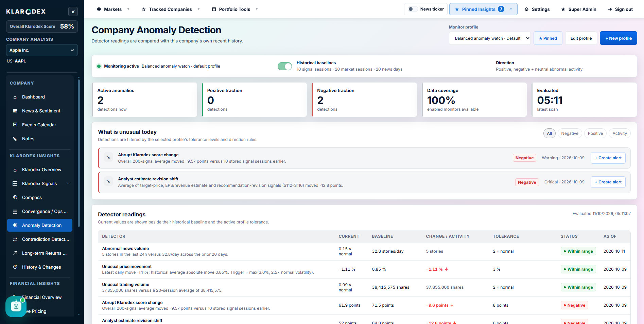The image size is (644, 324).
Task: Collapse the sidebar with the double-chevron icon
Action: click(x=73, y=12)
